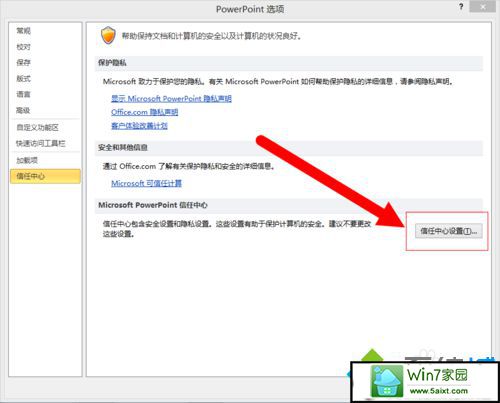Select the 保存 options category
The width and height of the screenshot is (500, 403).
23,62
